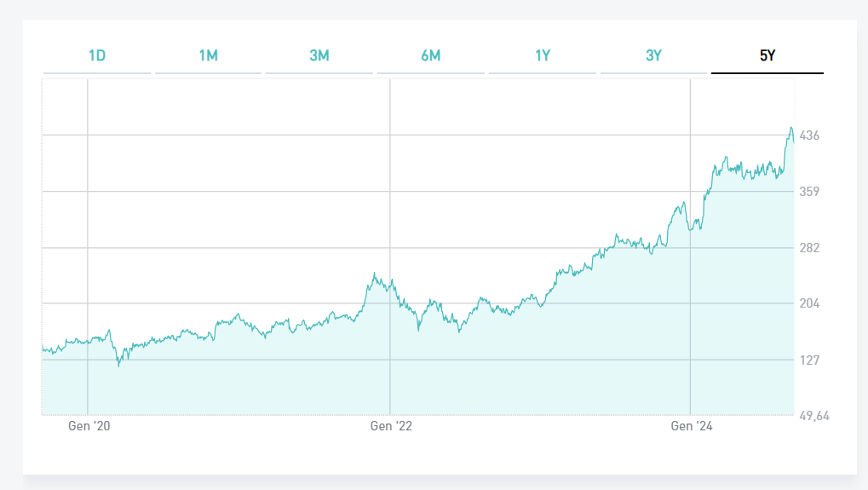Screen dimensions: 868x490
Task: Select the 1M chart period tab
Action: (x=208, y=56)
